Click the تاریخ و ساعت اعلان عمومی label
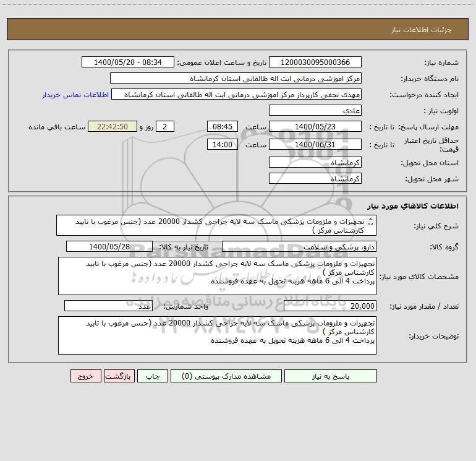476x461 pixels. tap(222, 62)
